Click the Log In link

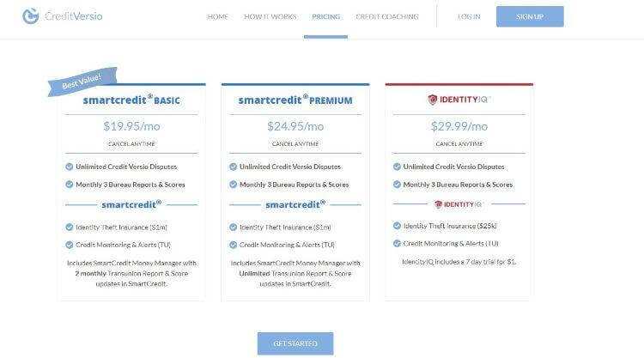469,16
